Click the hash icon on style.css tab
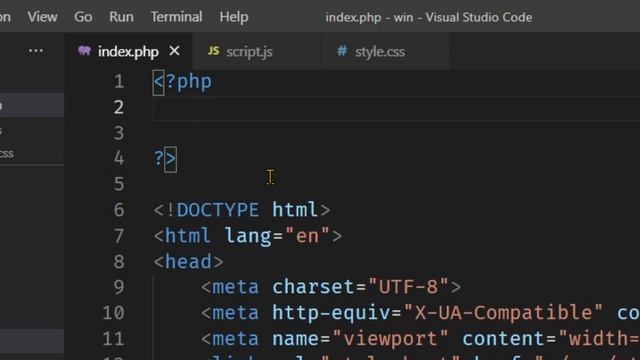 [x=342, y=51]
